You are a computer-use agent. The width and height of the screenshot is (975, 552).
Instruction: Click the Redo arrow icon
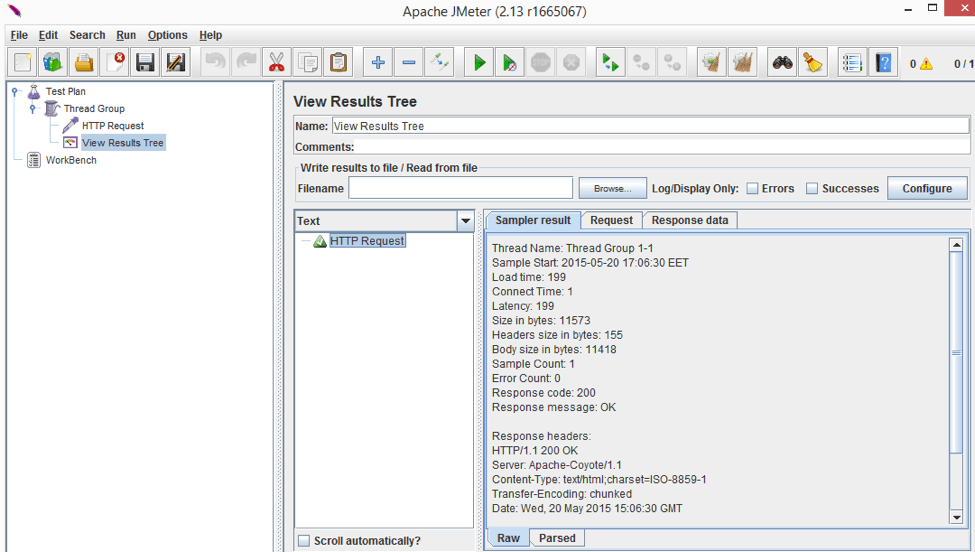click(x=246, y=62)
